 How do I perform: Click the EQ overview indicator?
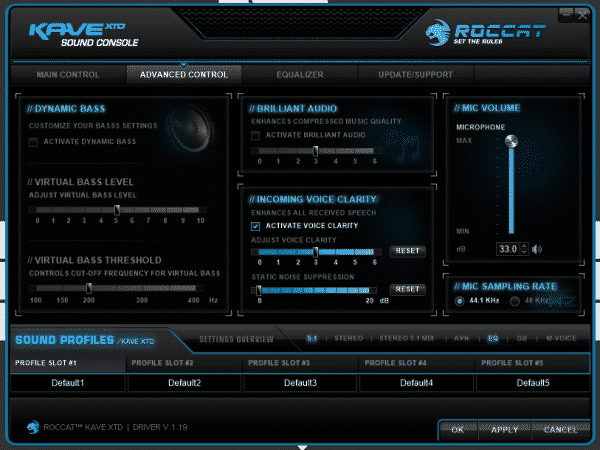pos(493,338)
